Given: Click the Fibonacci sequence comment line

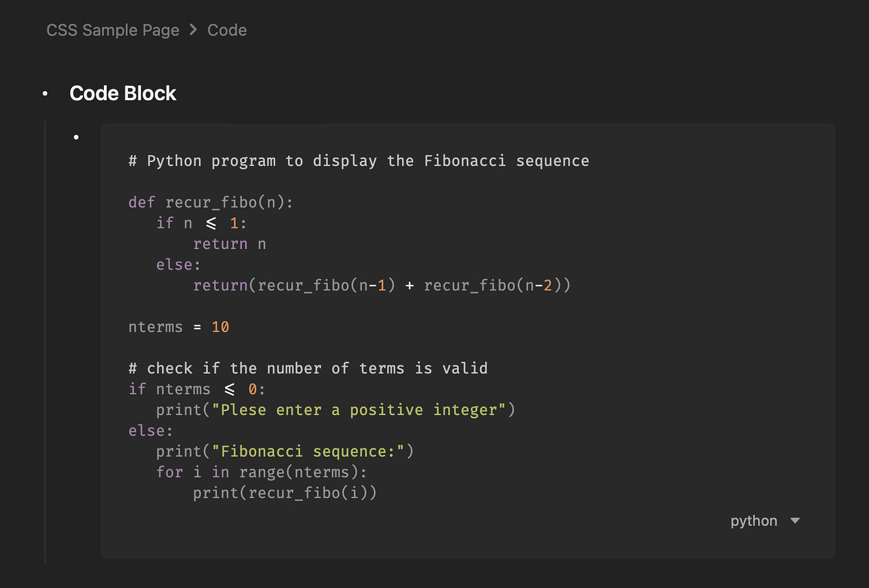Looking at the screenshot, I should [359, 161].
